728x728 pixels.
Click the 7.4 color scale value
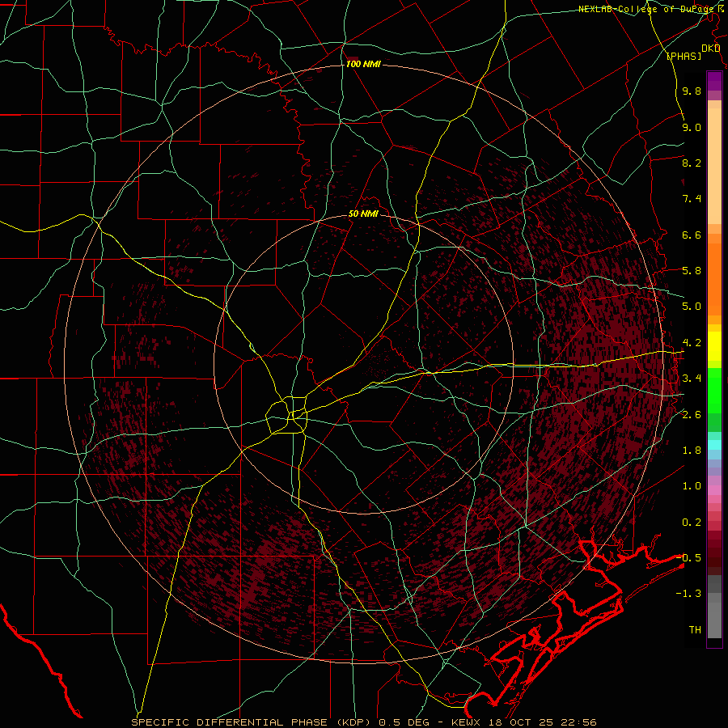coord(692,199)
